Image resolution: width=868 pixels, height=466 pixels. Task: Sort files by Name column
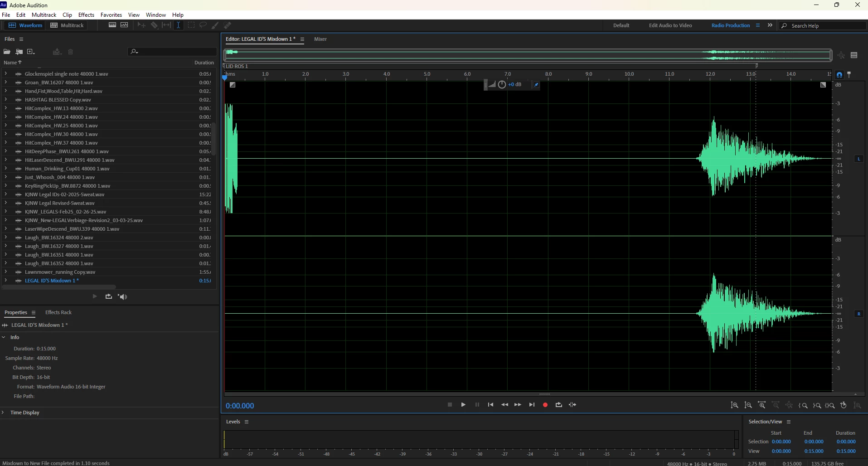pos(13,63)
